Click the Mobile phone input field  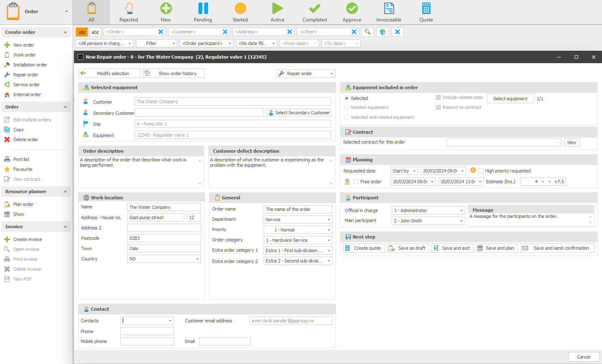click(147, 341)
